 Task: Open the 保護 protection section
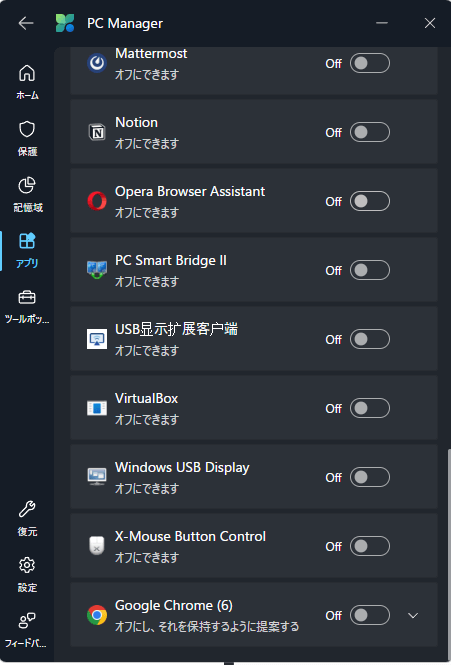[27, 138]
